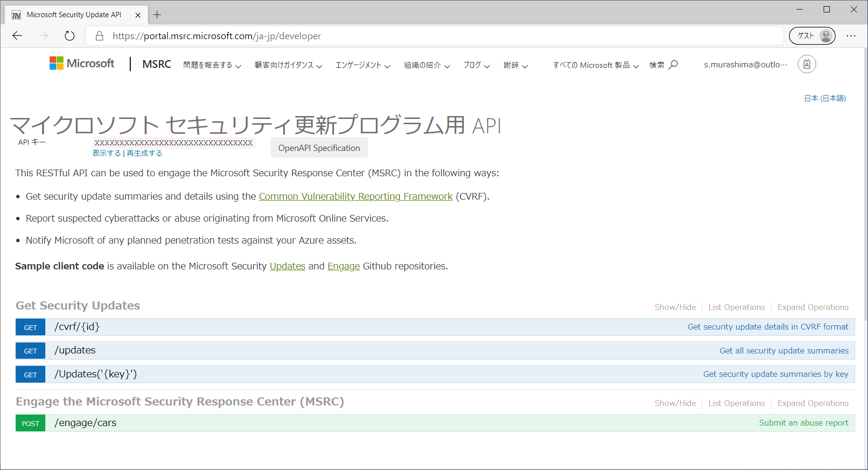Click the lock icon in the address bar
868x470 pixels.
pos(99,36)
